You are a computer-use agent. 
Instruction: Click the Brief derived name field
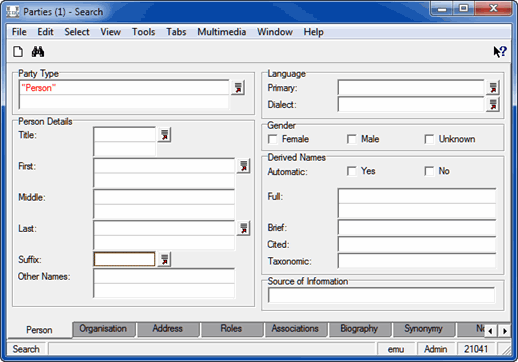click(417, 228)
